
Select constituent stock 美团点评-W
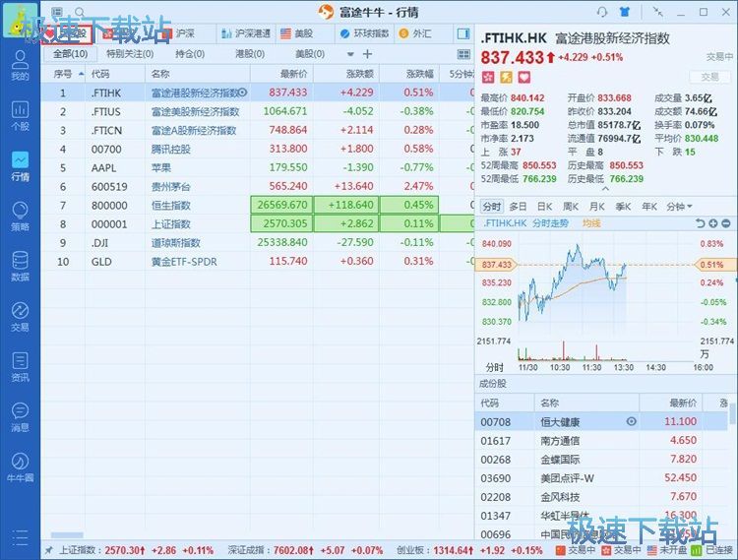pos(602,477)
